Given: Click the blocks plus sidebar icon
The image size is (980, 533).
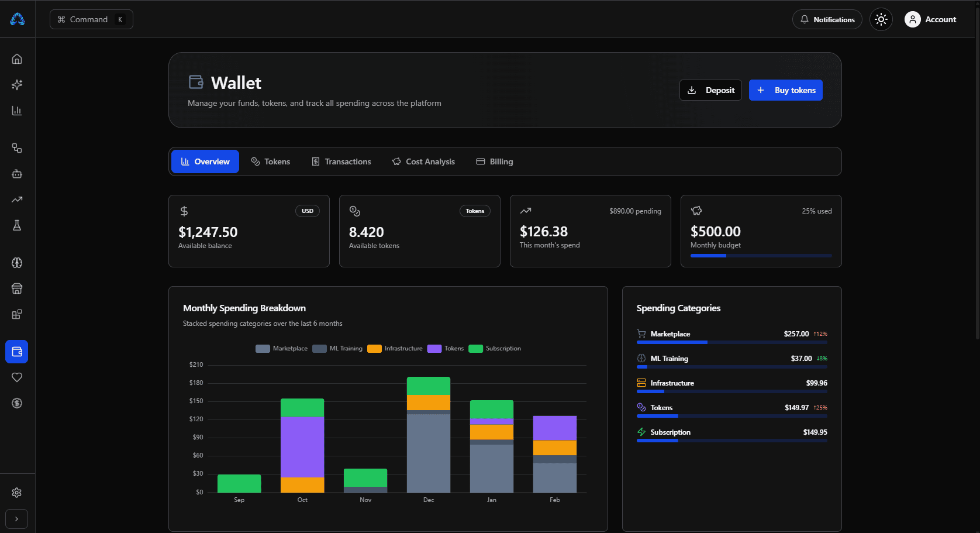Looking at the screenshot, I should point(17,314).
